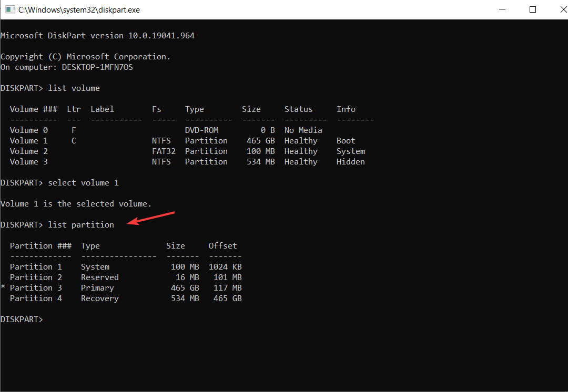
Task: Click the '1024 KB' offset value
Action: (225, 266)
